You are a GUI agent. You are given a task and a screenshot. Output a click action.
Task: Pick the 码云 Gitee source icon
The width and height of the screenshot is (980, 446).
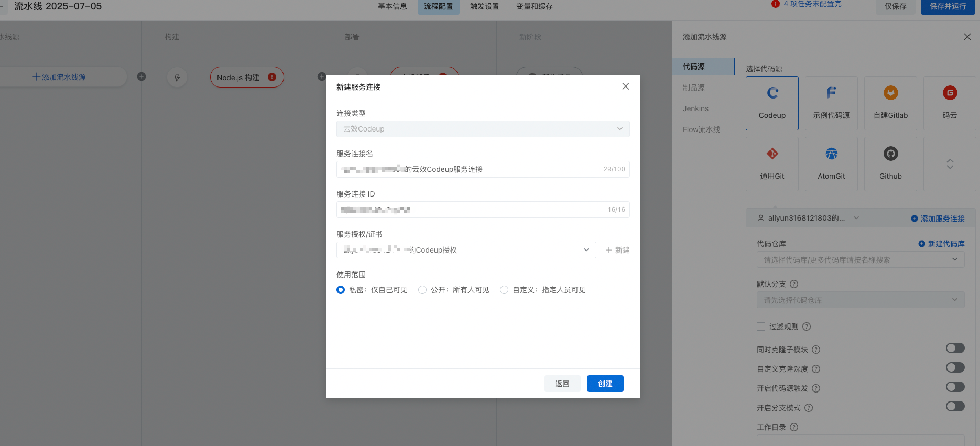tap(950, 93)
